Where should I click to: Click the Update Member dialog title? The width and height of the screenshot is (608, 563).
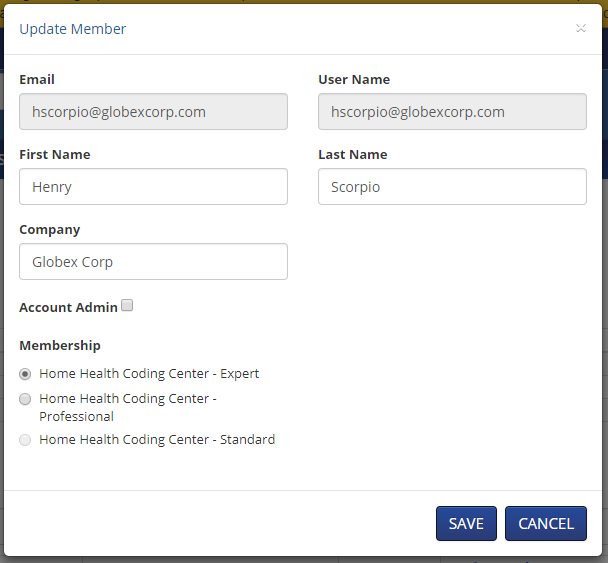pos(73,29)
